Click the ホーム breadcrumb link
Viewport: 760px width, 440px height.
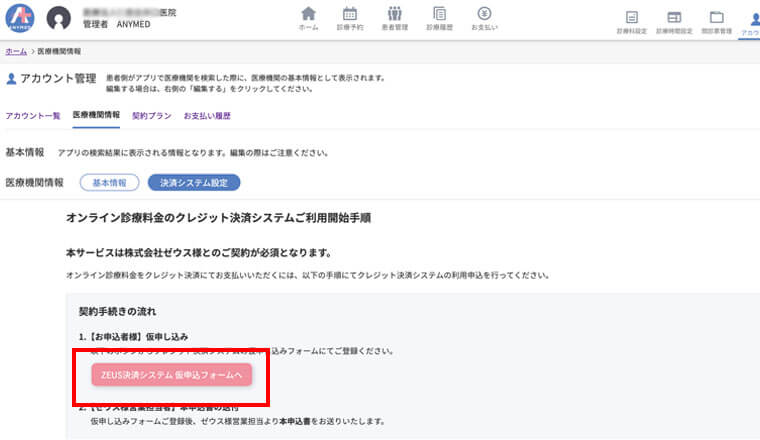16,51
